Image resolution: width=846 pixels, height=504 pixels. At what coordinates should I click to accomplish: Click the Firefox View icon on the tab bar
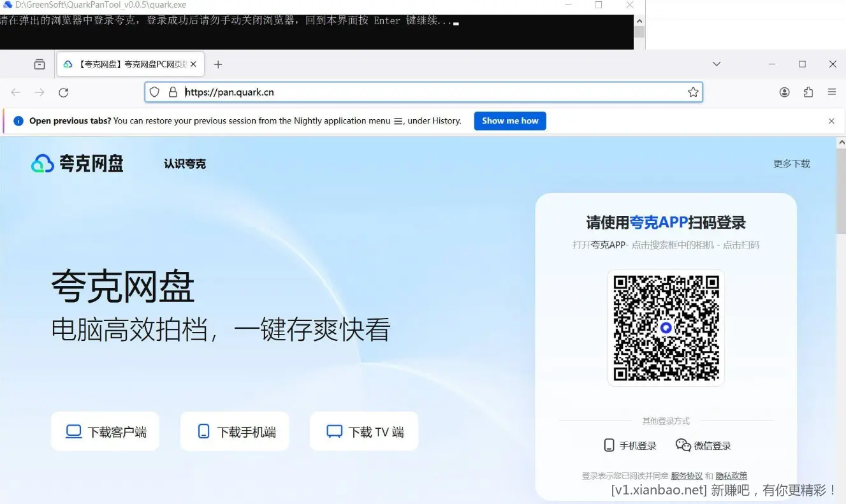(39, 64)
